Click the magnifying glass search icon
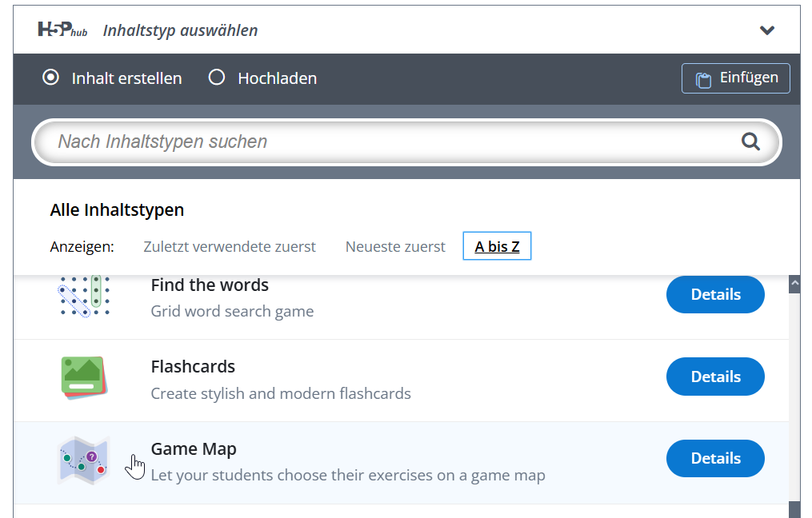This screenshot has width=812, height=518. tap(750, 141)
